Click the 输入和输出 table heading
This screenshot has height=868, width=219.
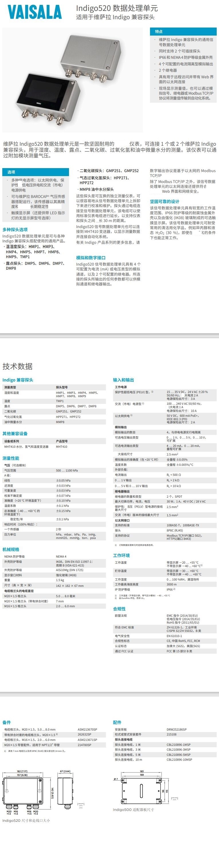point(123,380)
